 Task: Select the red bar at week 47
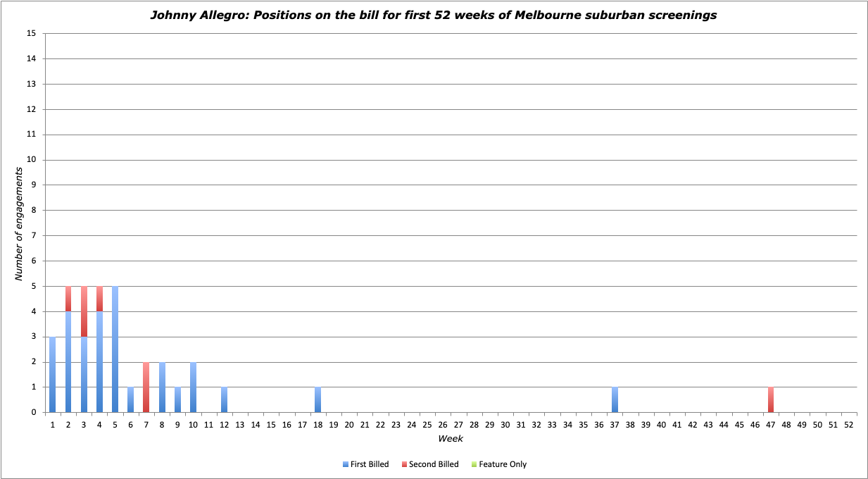[771, 400]
